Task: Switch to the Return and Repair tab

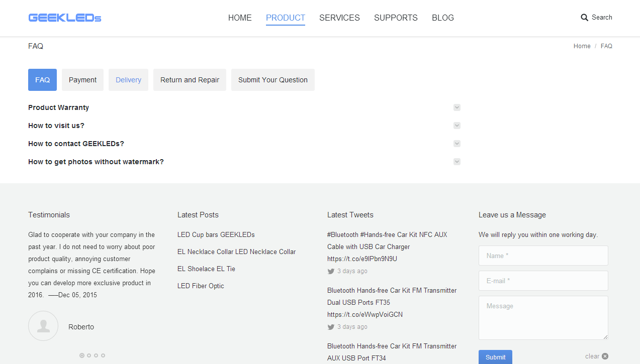Action: pos(190,80)
